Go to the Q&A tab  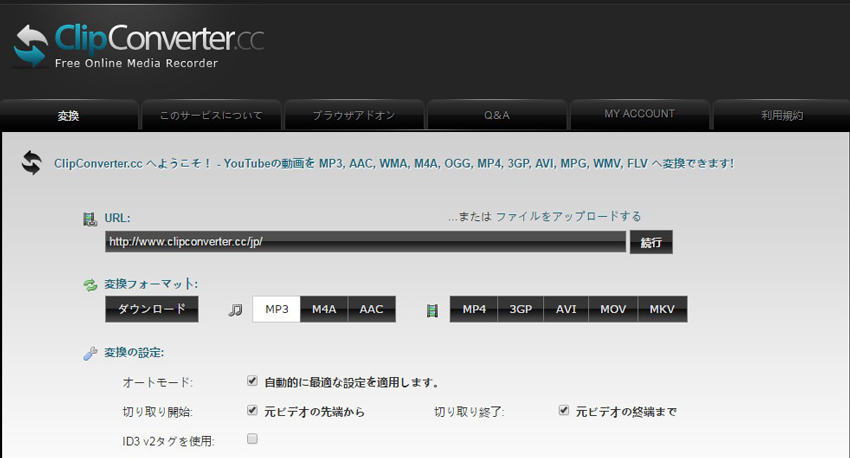[x=497, y=115]
